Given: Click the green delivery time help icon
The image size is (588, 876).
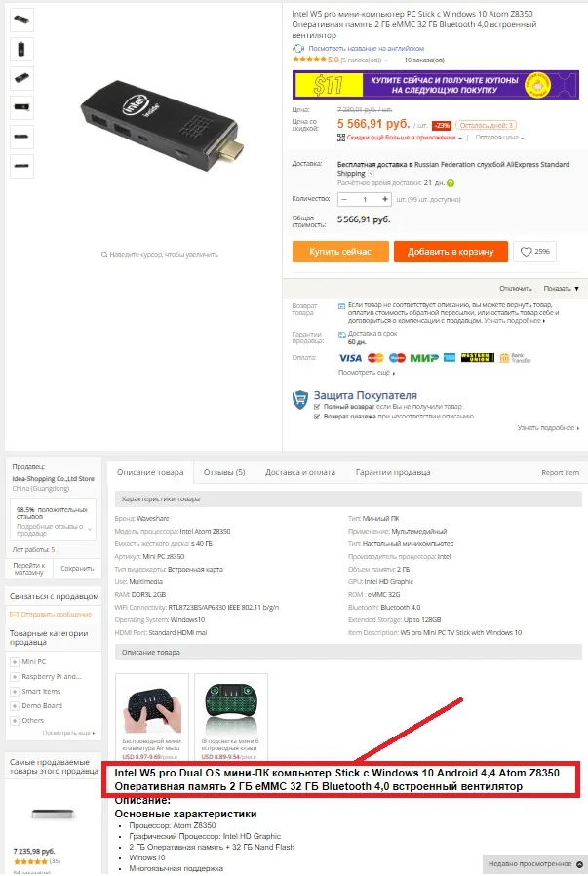Looking at the screenshot, I should click(451, 183).
